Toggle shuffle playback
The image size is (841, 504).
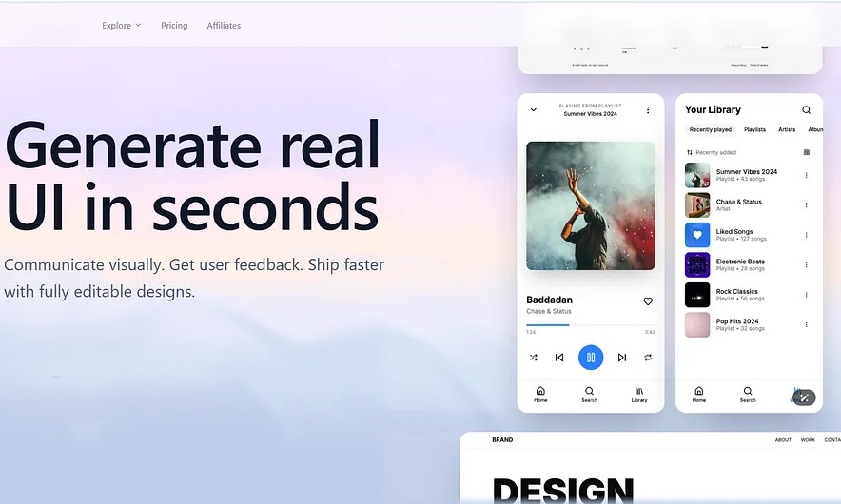click(x=533, y=358)
